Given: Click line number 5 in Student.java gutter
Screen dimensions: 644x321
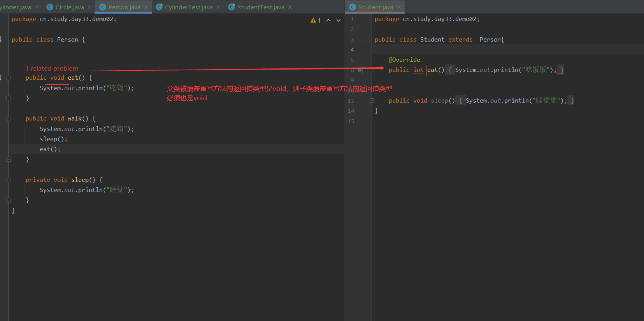Looking at the screenshot, I should [352, 60].
